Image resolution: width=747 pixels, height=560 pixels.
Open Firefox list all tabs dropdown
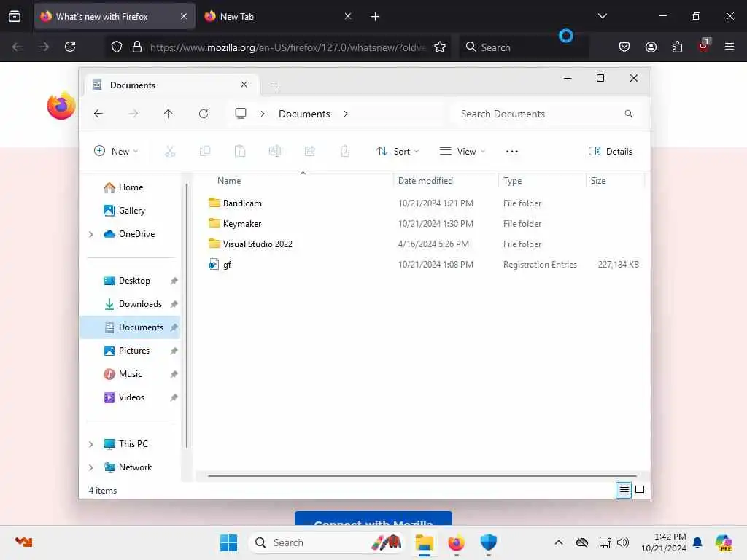pyautogui.click(x=602, y=16)
